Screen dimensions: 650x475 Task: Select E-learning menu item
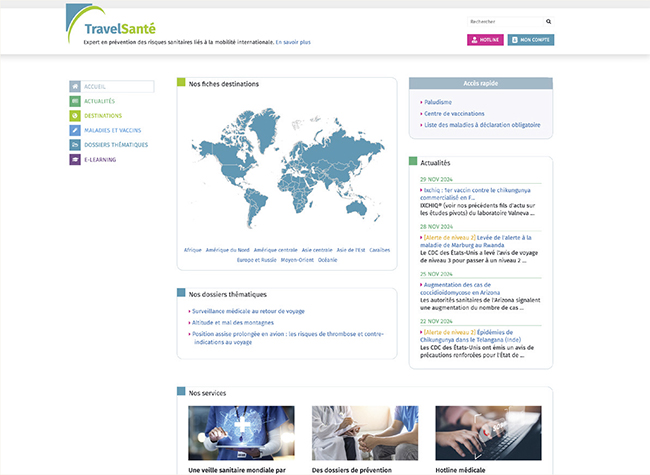[100, 160]
